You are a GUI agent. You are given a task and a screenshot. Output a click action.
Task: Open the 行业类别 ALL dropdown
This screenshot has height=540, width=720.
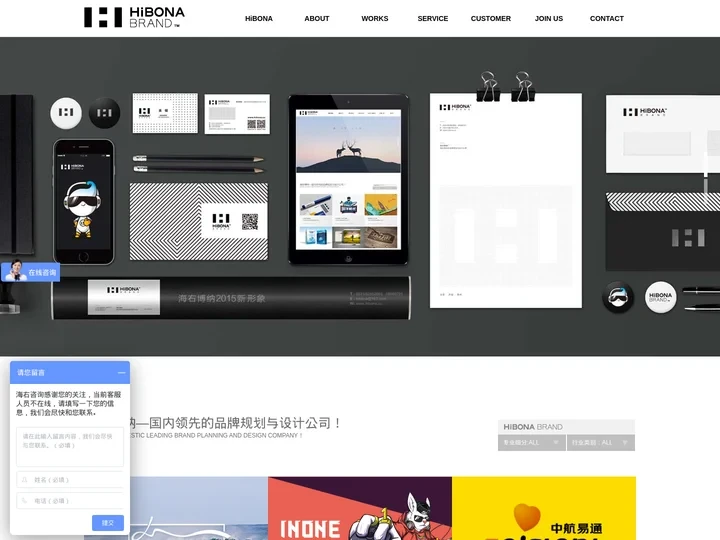[x=601, y=443]
